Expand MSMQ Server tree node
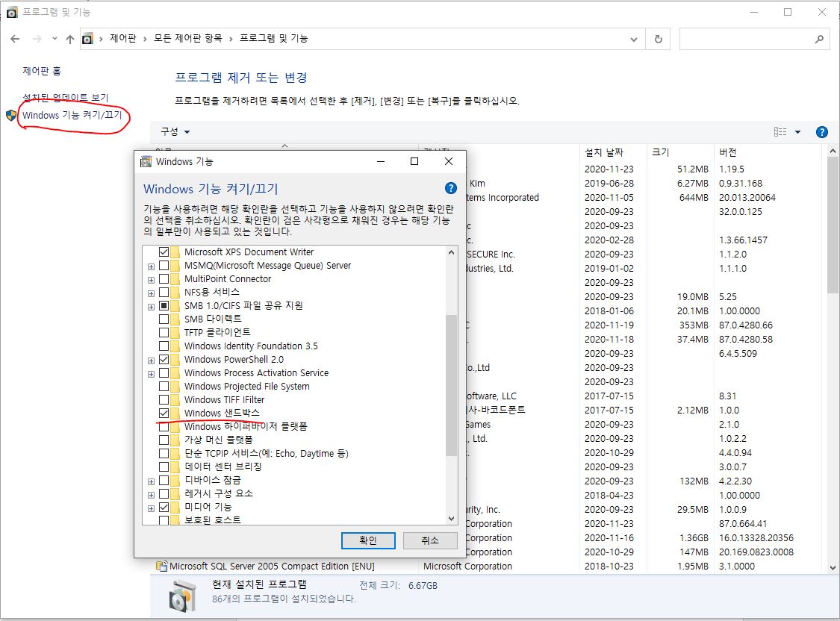This screenshot has height=621, width=840. click(x=151, y=266)
